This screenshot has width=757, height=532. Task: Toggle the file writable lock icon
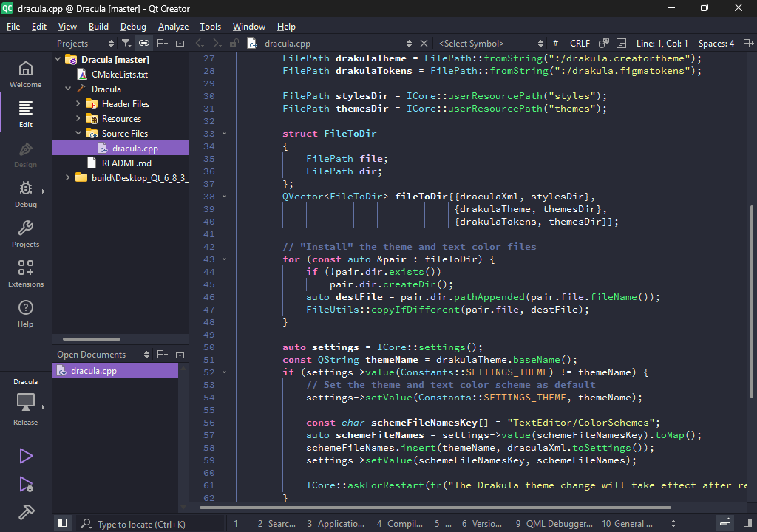[234, 44]
